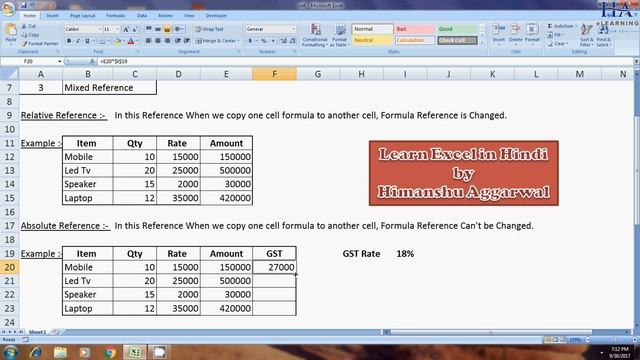640x360 pixels.
Task: Select cell showing 18% GST Rate
Action: (x=405, y=253)
